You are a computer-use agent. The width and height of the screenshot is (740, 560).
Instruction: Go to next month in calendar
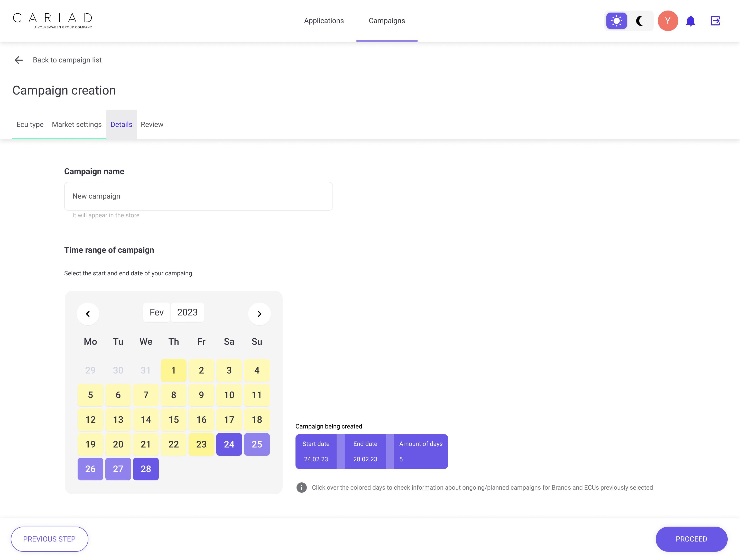[259, 314]
